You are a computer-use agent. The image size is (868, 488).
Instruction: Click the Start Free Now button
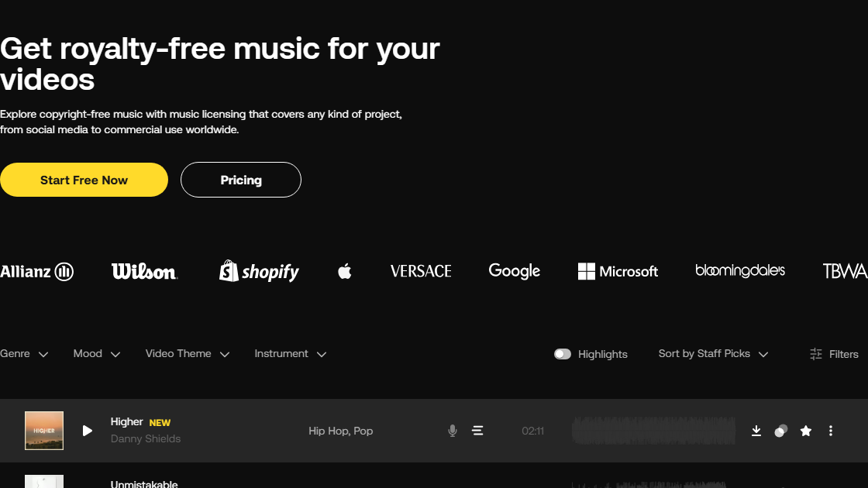point(84,180)
